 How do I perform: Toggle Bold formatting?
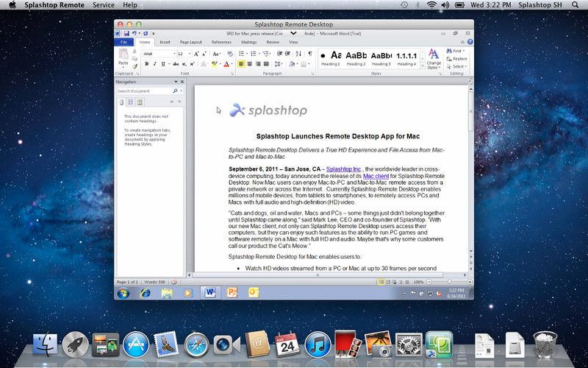pos(146,64)
